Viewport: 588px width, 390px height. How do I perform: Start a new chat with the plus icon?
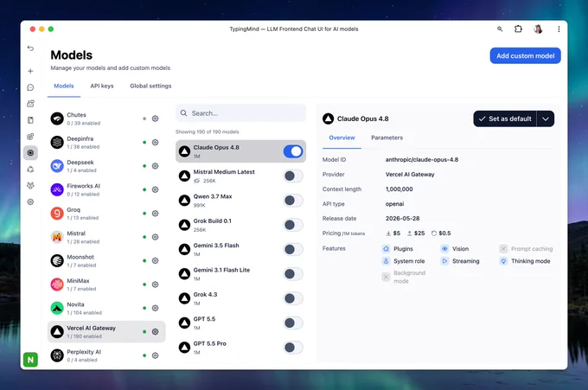pyautogui.click(x=30, y=71)
